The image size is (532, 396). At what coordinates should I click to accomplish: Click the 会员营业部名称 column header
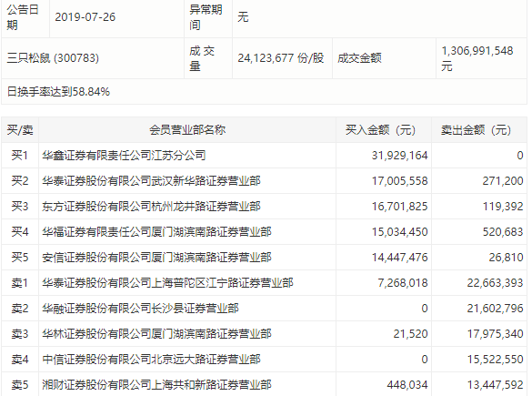(x=187, y=130)
